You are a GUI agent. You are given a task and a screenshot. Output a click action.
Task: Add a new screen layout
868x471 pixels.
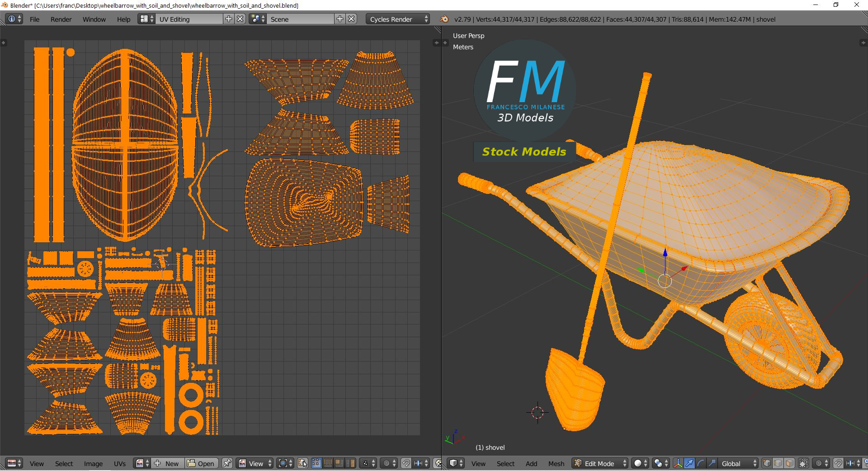pos(229,19)
